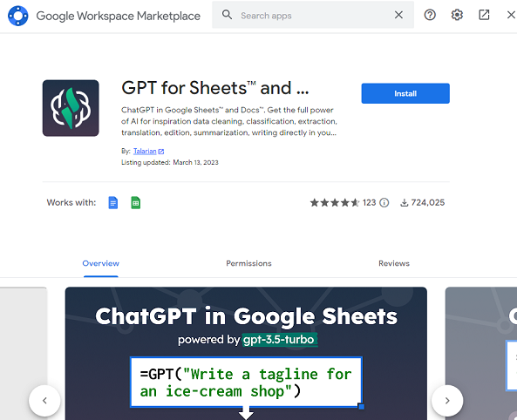This screenshot has height=420, width=517.
Task: Click the GPT for Sheets app logo
Action: tap(71, 108)
